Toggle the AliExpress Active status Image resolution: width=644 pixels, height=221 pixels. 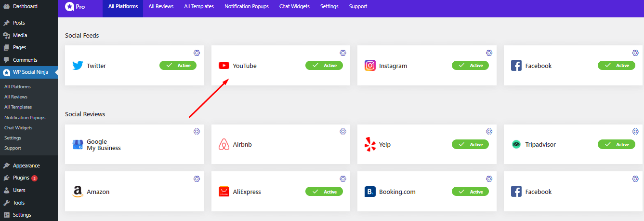click(x=324, y=192)
